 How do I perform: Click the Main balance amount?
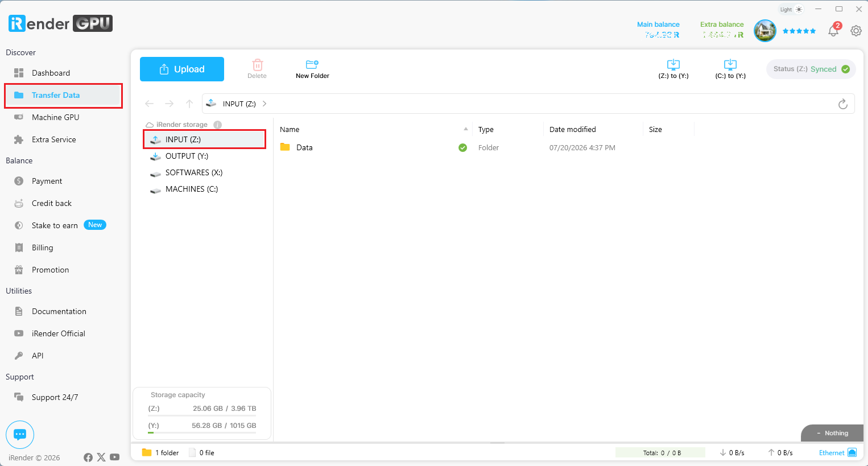pyautogui.click(x=662, y=35)
